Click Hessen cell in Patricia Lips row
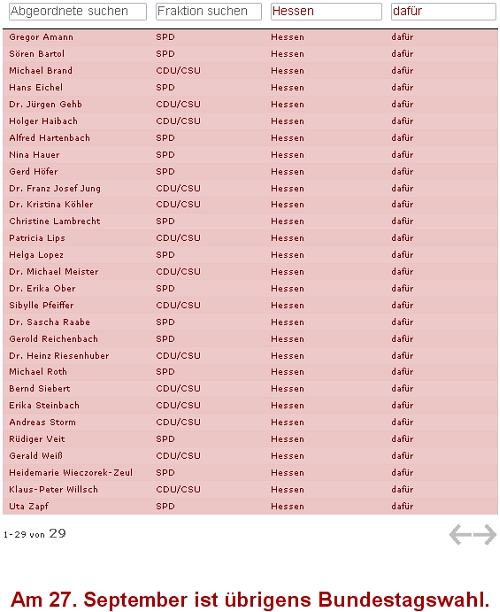The height and width of the screenshot is (612, 500). pos(288,238)
